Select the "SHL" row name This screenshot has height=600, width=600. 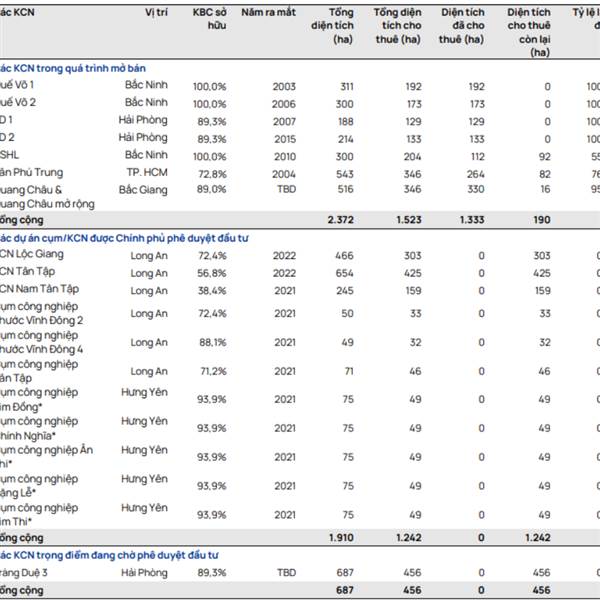click(9, 155)
